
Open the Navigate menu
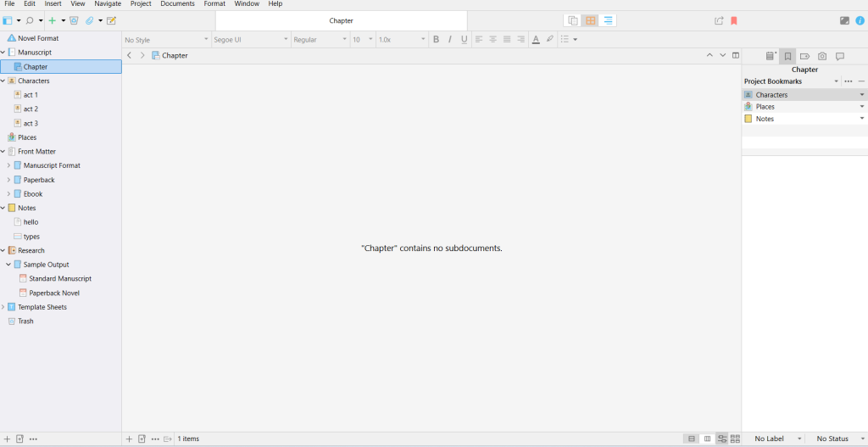coord(108,4)
